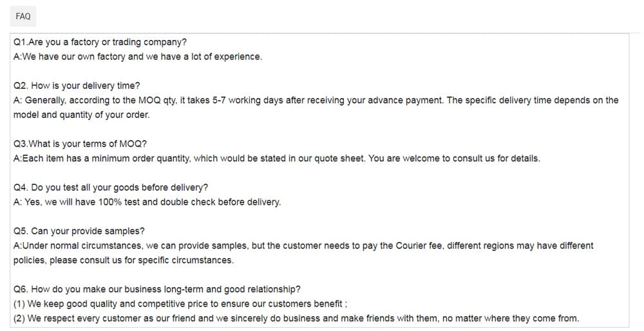Image resolution: width=644 pixels, height=331 pixels.
Task: Click the Q2 delivery time question
Action: click(77, 86)
